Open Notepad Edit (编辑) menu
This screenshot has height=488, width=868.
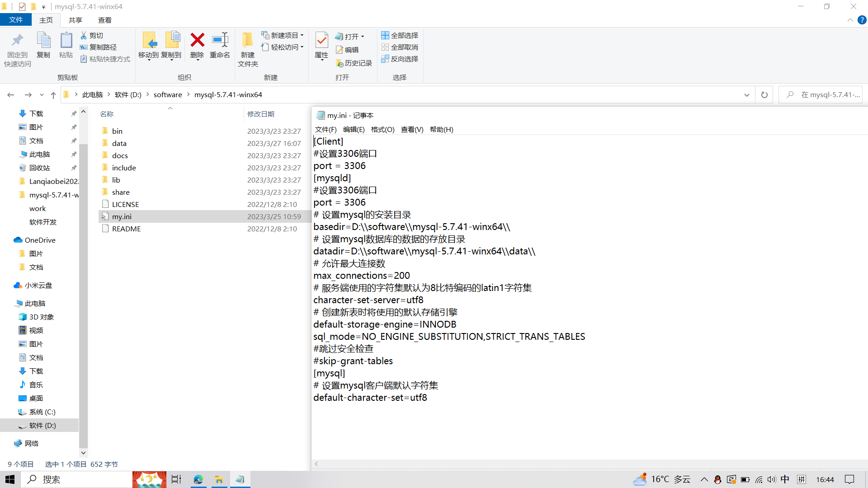(354, 130)
